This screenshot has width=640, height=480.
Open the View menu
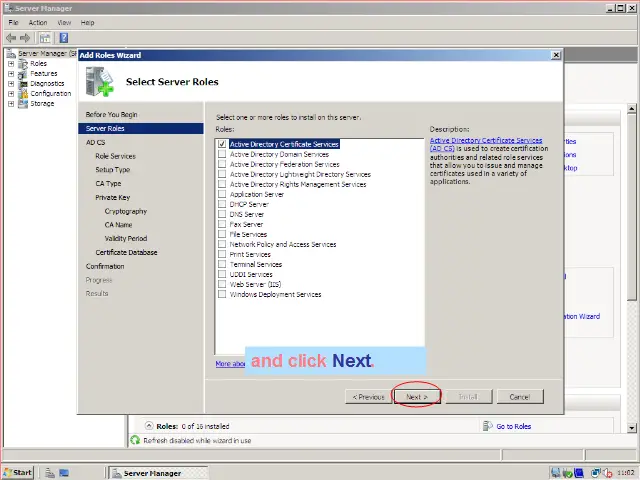[64, 22]
